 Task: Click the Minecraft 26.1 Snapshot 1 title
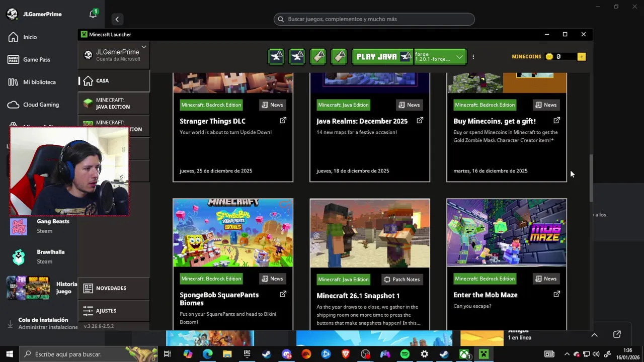click(x=358, y=296)
